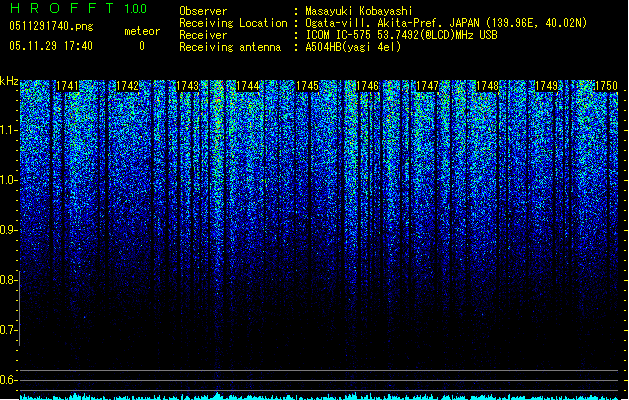Viewport: 629px width, 400px height.
Task: Click the 1.1 kHz axis tick label
Action: click(8, 130)
